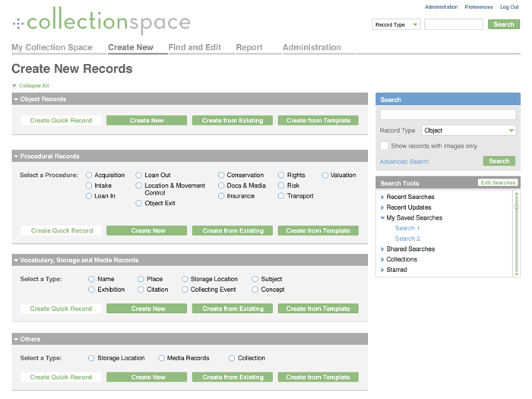Select the Docs & Media radio button
Viewport: 532px width, 399px height.
point(221,185)
